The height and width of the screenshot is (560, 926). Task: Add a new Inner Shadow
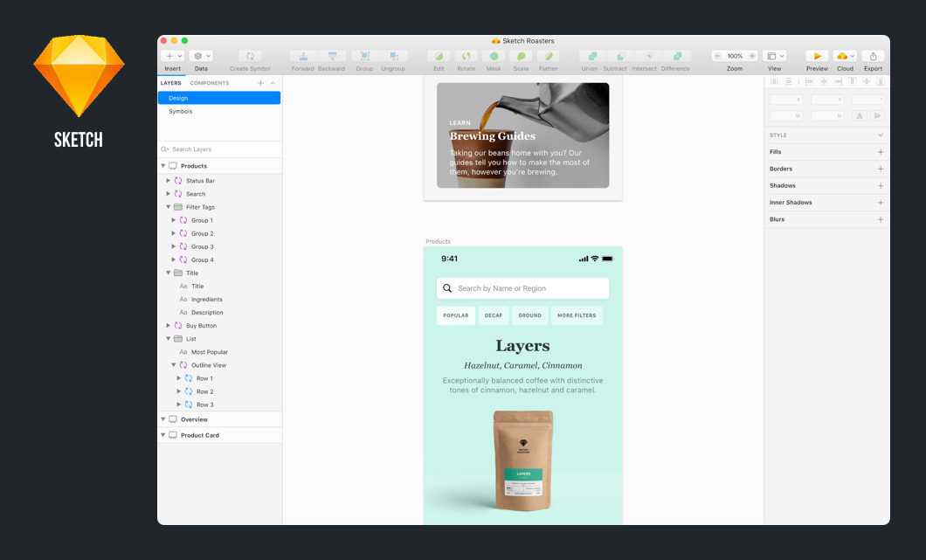click(x=881, y=203)
